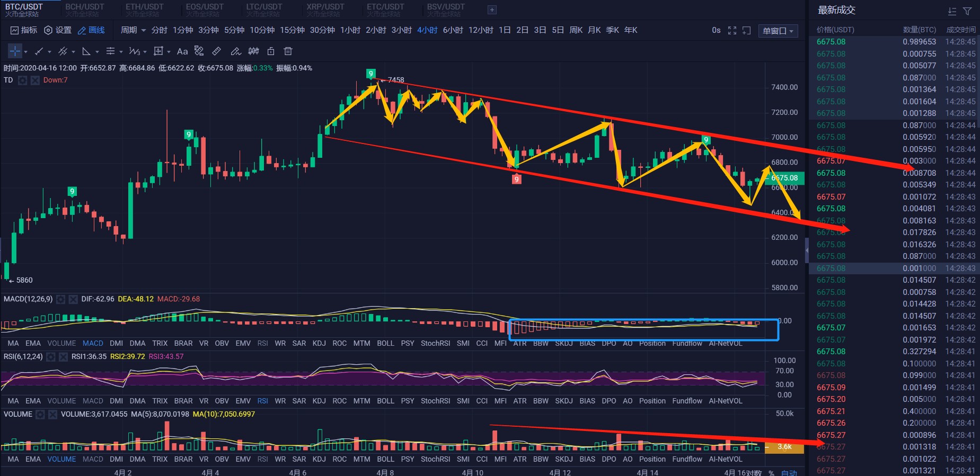Open RSI indicator settings gear

[x=51, y=357]
